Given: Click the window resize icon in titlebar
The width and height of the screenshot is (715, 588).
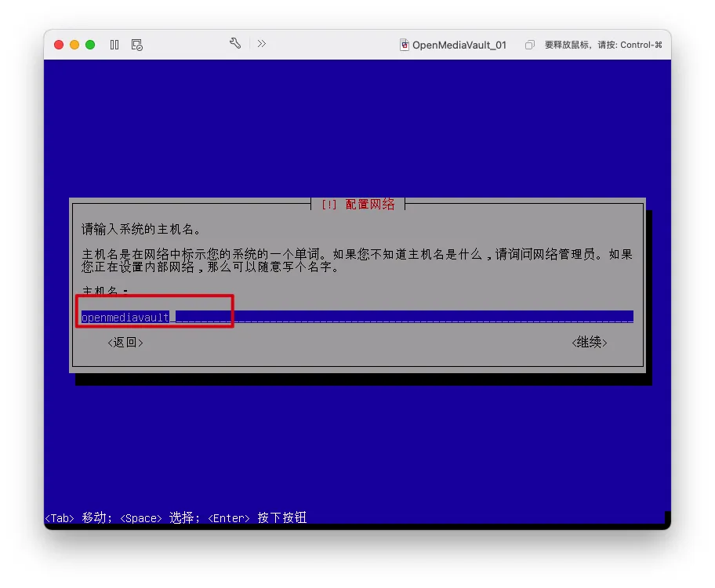Looking at the screenshot, I should tap(529, 45).
